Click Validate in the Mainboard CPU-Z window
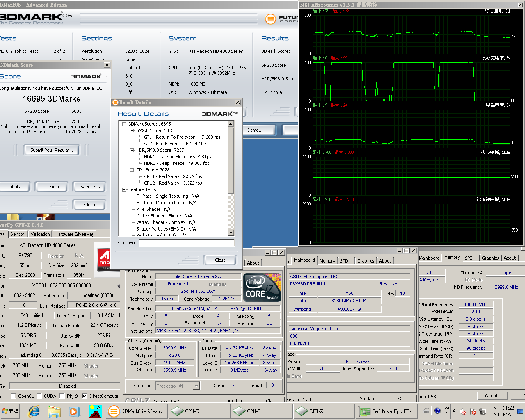525x420 pixels. tap(367, 399)
